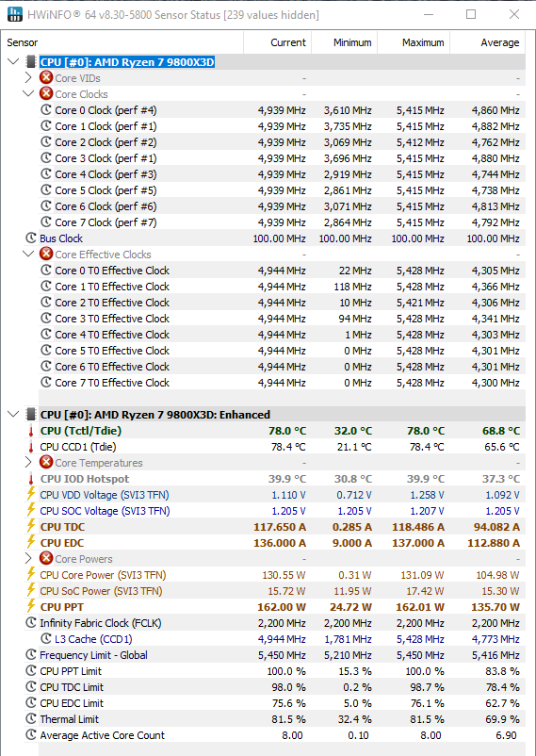Click the 1,781 MHz minimum L3 Cache value

point(348,639)
